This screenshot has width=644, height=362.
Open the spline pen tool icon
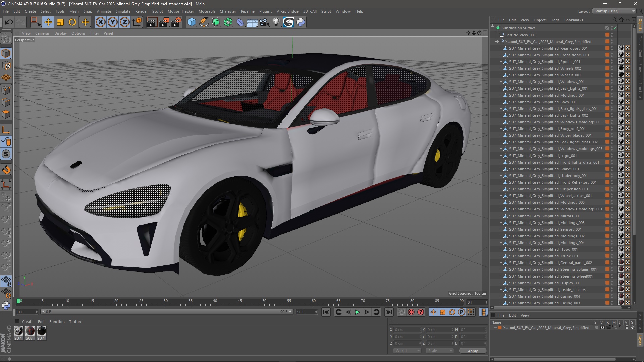pos(204,22)
